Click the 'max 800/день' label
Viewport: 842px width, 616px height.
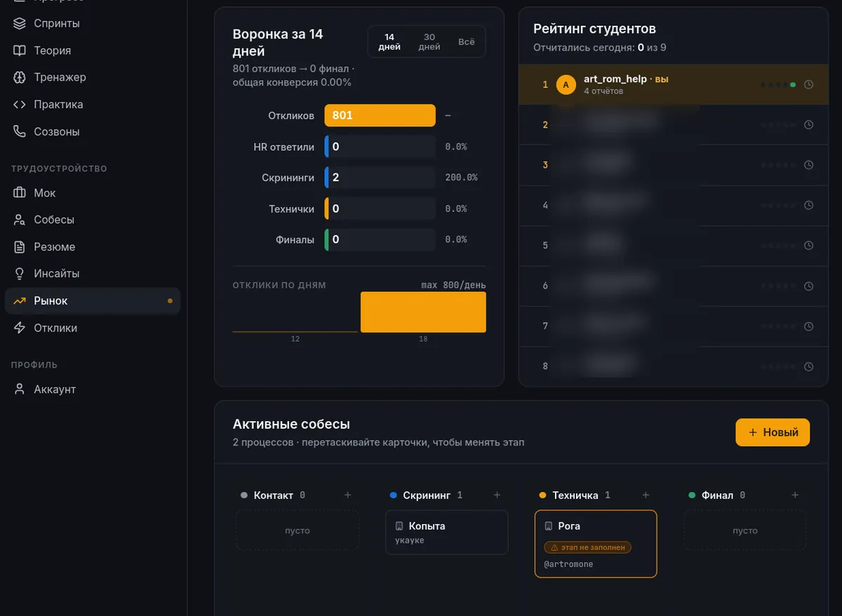point(453,286)
